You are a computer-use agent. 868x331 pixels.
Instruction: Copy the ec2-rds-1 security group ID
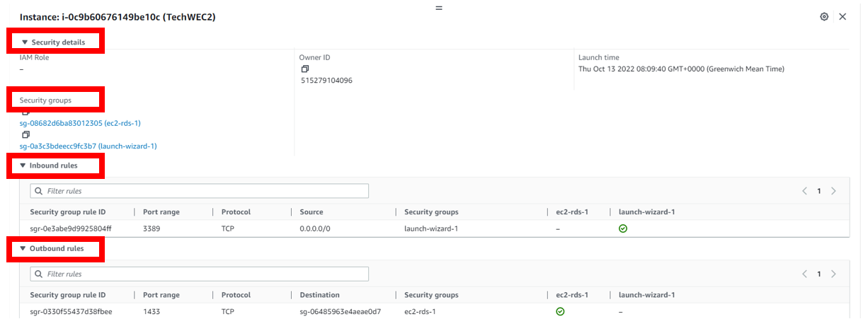(x=25, y=112)
